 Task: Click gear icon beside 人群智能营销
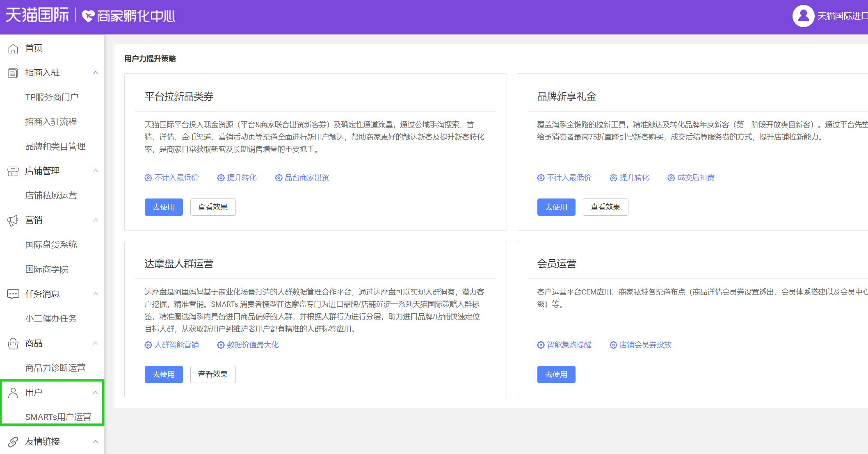point(148,345)
